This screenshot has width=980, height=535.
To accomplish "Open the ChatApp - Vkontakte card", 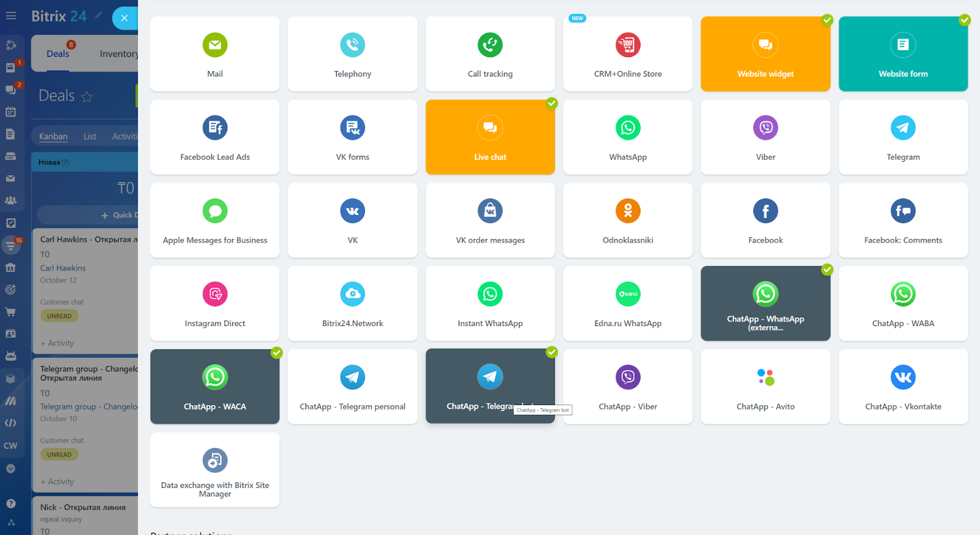I will tap(903, 387).
